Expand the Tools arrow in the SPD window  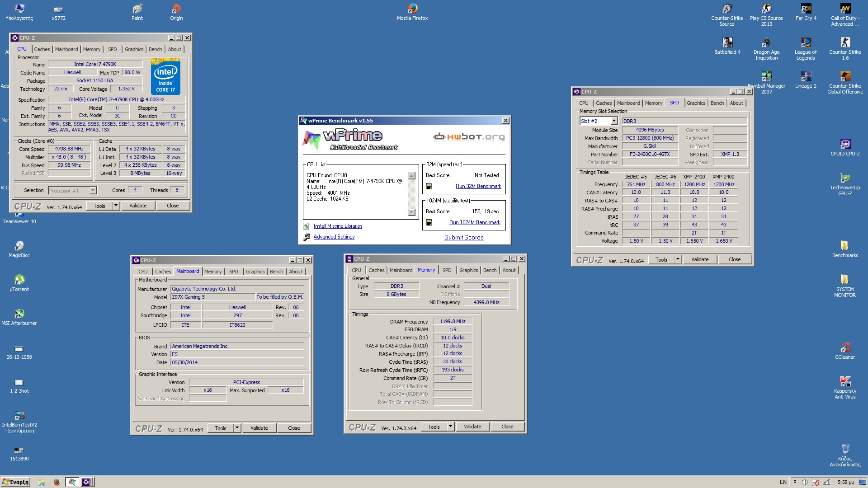pos(678,259)
